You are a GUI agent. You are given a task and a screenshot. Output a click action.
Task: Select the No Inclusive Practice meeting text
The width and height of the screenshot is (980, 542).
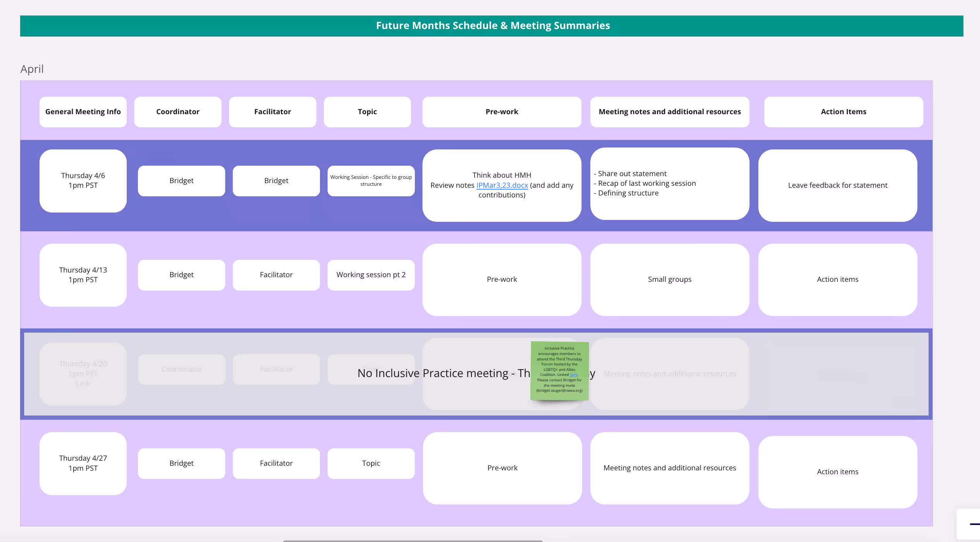pyautogui.click(x=476, y=373)
